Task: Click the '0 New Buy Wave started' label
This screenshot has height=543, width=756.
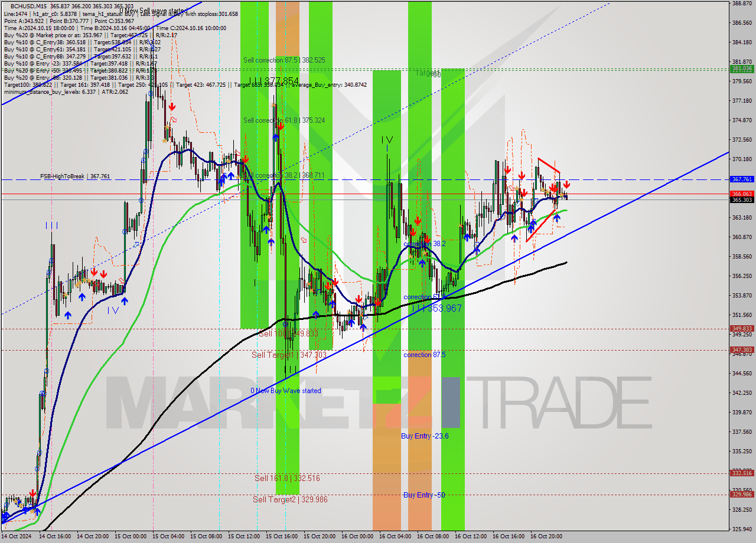Action: 286,391
